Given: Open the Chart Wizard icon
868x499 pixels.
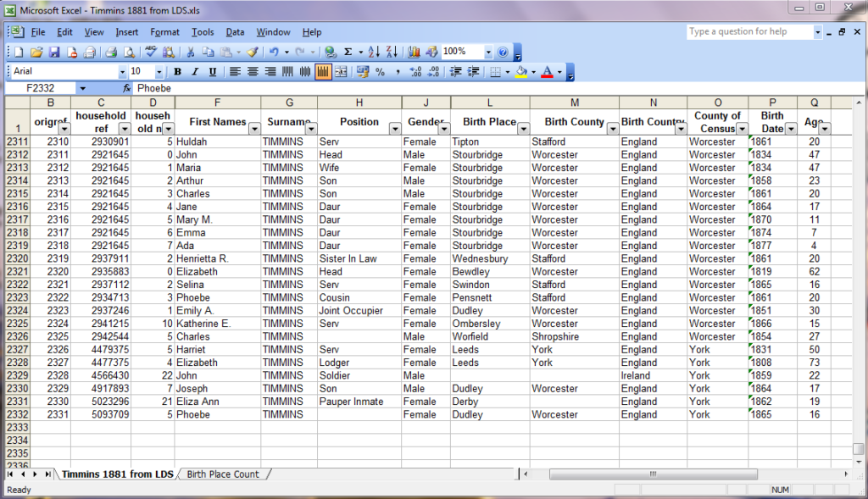Looking at the screenshot, I should 414,53.
